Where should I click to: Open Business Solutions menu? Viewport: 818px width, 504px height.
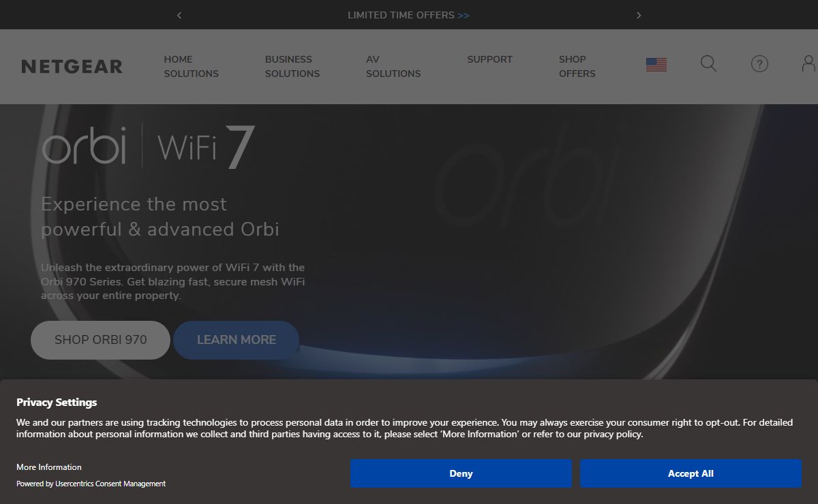[292, 67]
